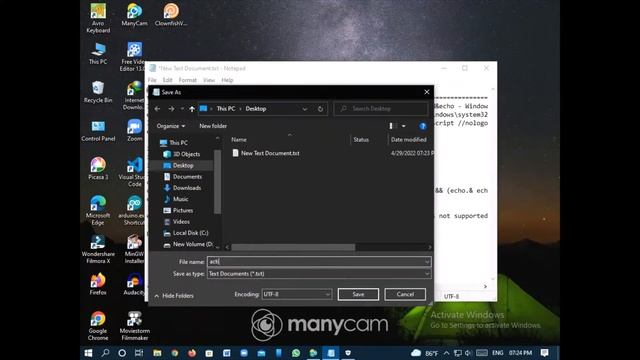Open WhatsApp from taskbar
Image resolution: width=640 pixels, height=360 pixels.
[296, 353]
